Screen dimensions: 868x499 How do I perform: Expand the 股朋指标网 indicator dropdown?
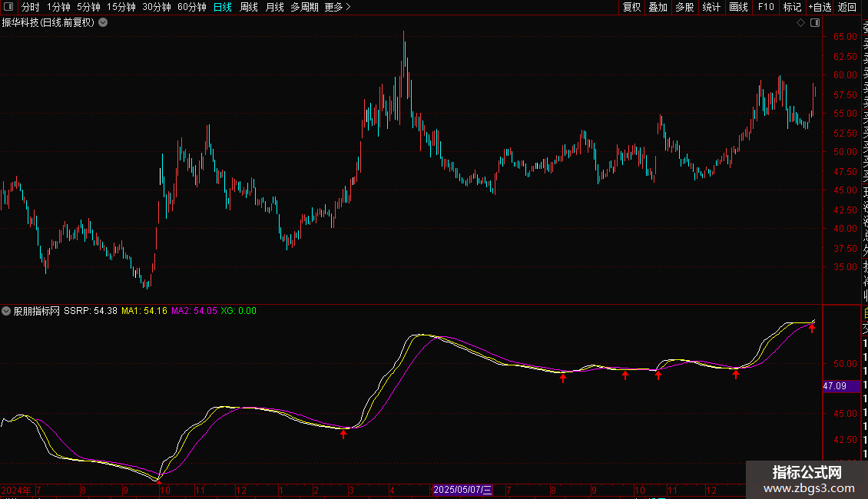[6, 311]
